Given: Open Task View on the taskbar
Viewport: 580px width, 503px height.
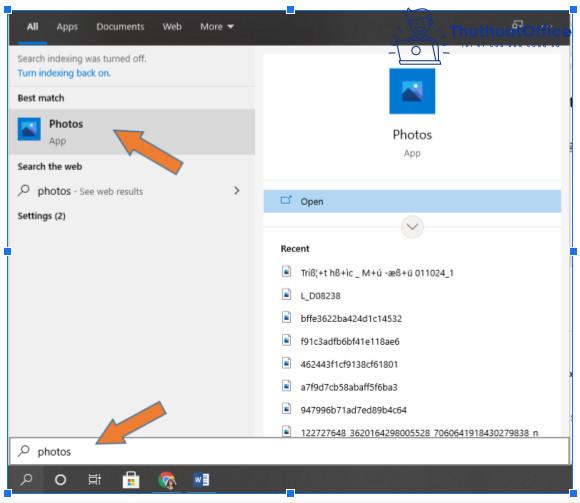Looking at the screenshot, I should [x=95, y=480].
